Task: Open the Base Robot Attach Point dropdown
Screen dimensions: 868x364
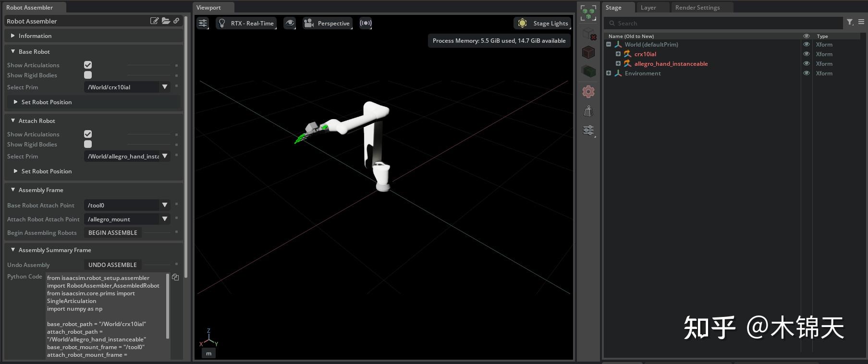Action: (x=127, y=205)
